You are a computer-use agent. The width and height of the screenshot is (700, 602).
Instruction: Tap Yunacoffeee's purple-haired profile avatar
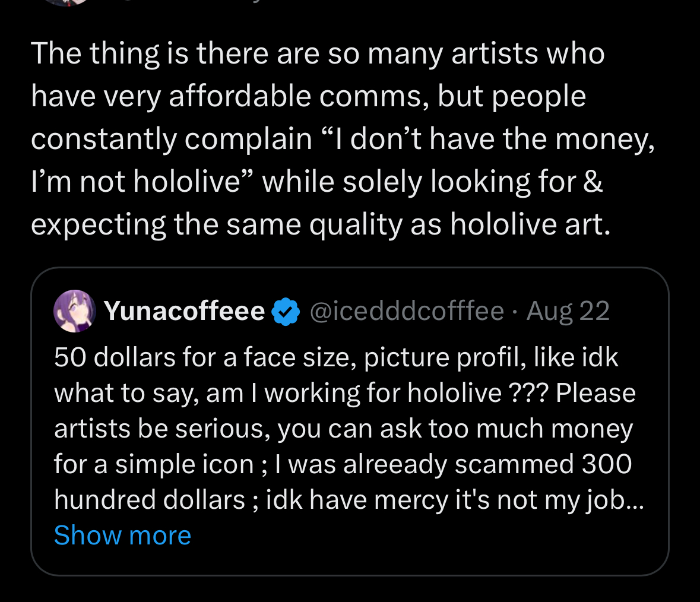coord(75,311)
